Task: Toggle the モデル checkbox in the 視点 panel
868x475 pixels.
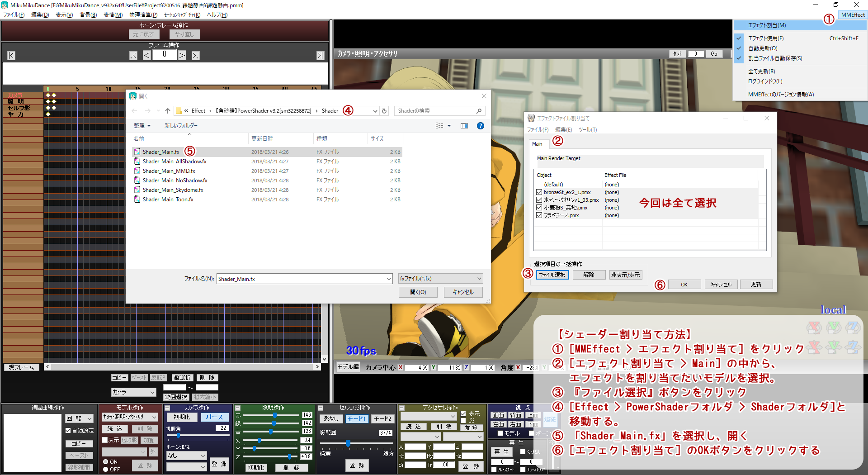Action: click(x=500, y=433)
